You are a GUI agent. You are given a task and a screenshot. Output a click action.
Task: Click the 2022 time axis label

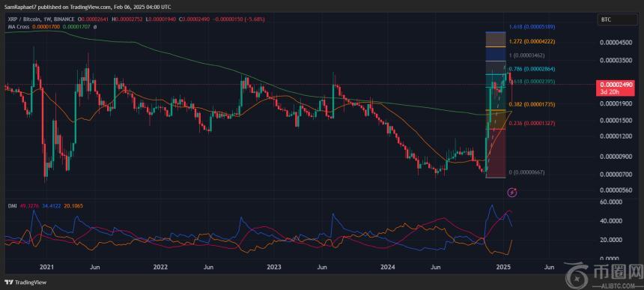pos(160,267)
